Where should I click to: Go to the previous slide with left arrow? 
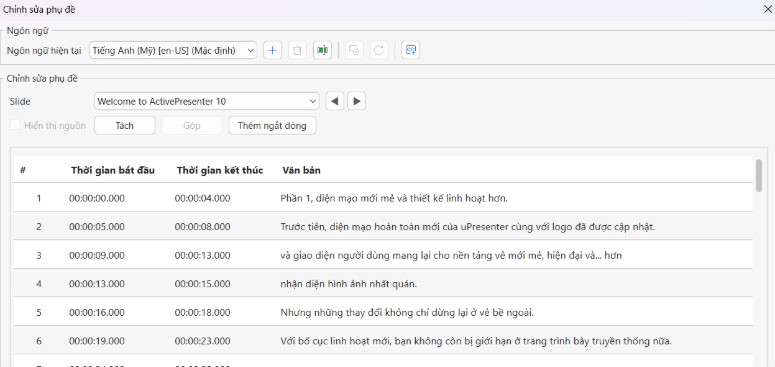click(x=335, y=101)
